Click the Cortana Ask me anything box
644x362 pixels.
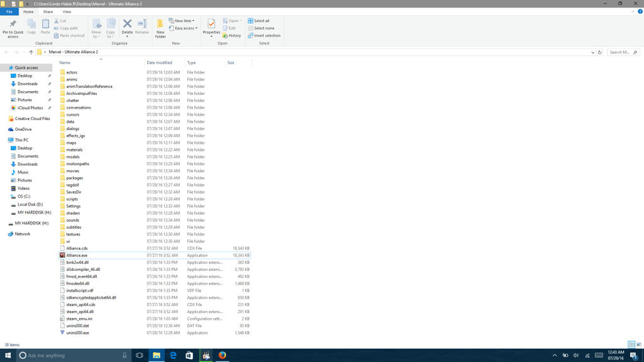tap(73, 356)
